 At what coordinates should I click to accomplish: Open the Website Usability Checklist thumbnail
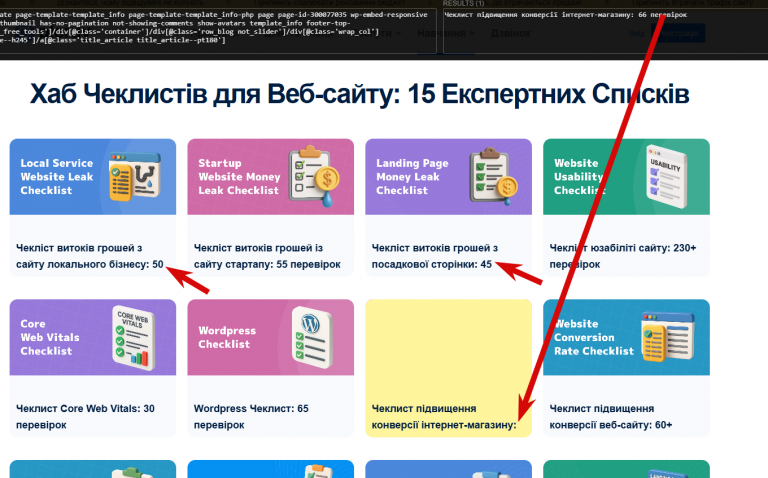pos(626,177)
